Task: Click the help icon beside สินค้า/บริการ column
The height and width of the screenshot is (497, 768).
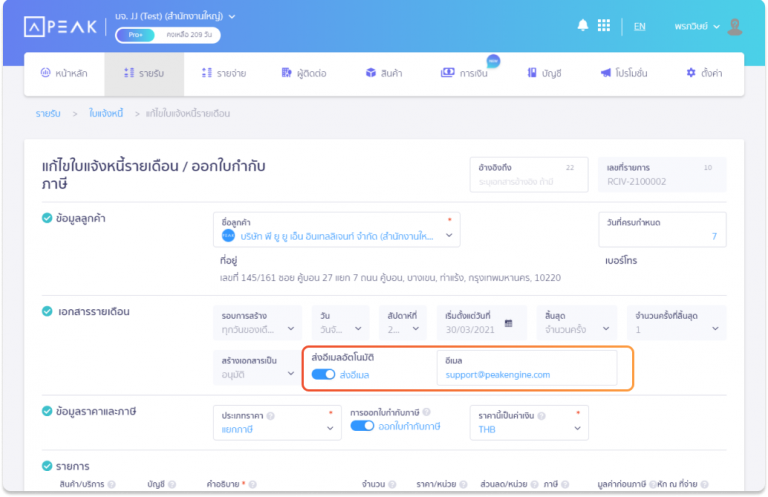Action: point(112,484)
